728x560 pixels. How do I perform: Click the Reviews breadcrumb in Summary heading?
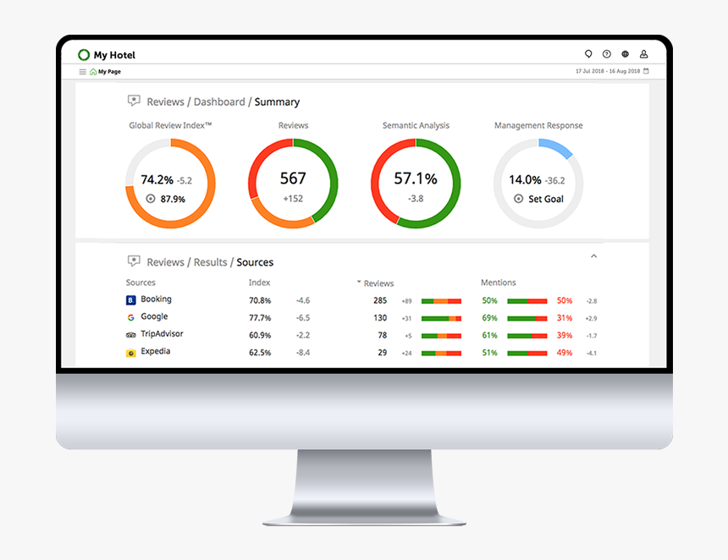coord(165,102)
